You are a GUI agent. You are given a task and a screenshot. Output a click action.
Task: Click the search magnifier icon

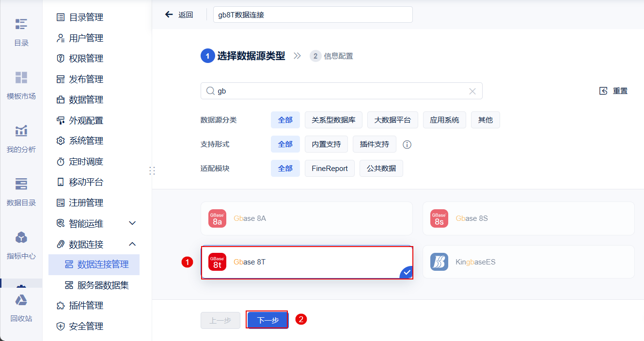point(210,91)
